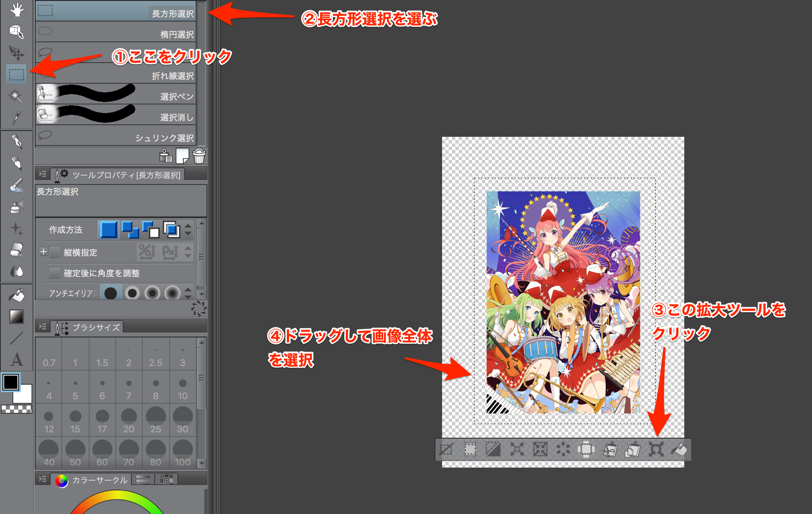Click Cut and paste in the launcher
The height and width of the screenshot is (514, 812).
[610, 449]
